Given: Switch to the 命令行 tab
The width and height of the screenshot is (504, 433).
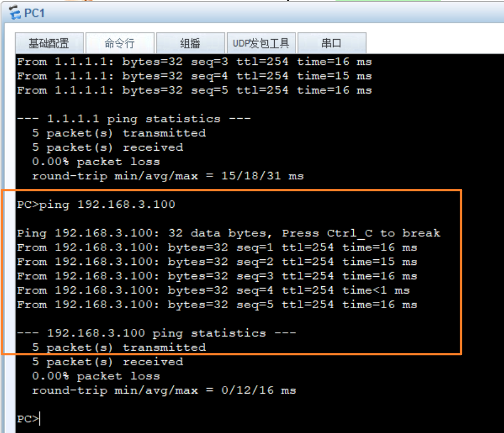Looking at the screenshot, I should pyautogui.click(x=119, y=43).
